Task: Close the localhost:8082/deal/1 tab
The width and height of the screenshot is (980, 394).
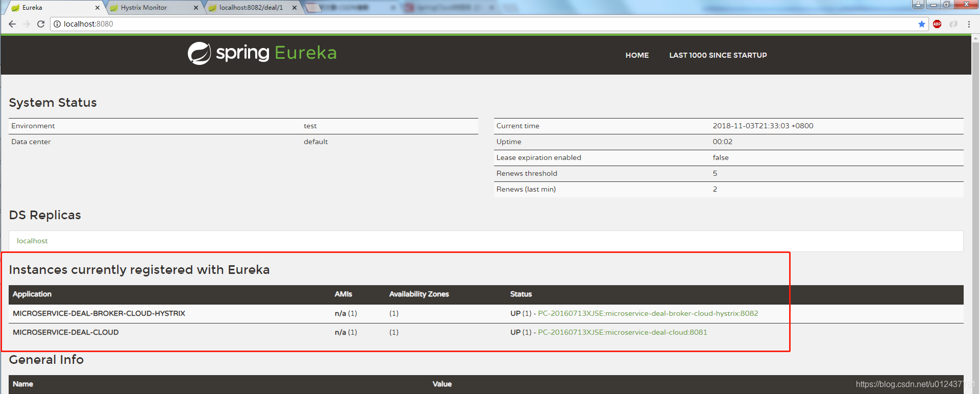Action: point(294,8)
